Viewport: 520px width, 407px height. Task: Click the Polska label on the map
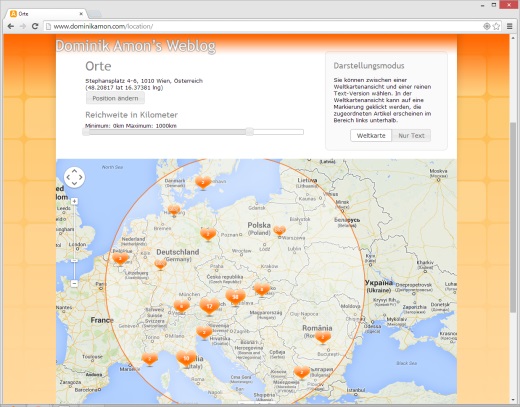tap(259, 225)
